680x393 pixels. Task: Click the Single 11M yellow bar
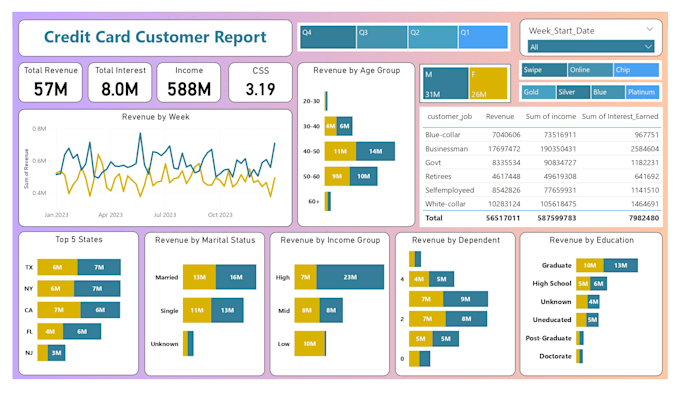click(x=197, y=310)
